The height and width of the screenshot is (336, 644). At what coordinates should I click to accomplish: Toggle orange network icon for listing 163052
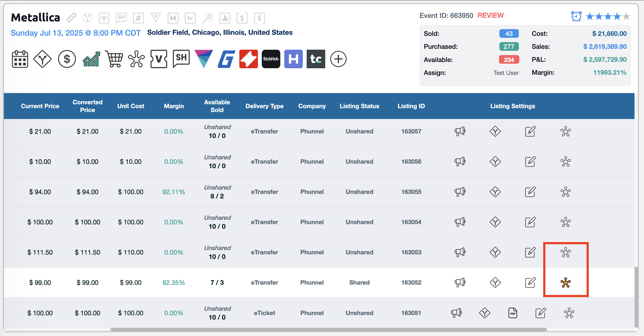[565, 283]
